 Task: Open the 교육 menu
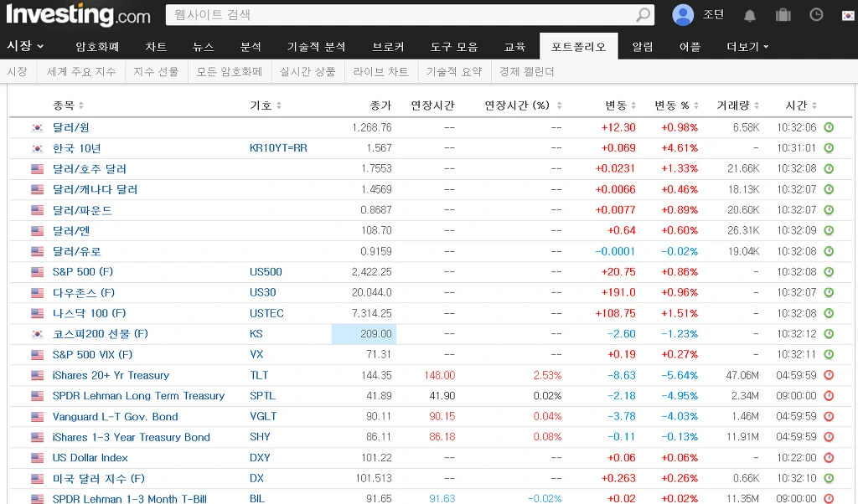(514, 46)
